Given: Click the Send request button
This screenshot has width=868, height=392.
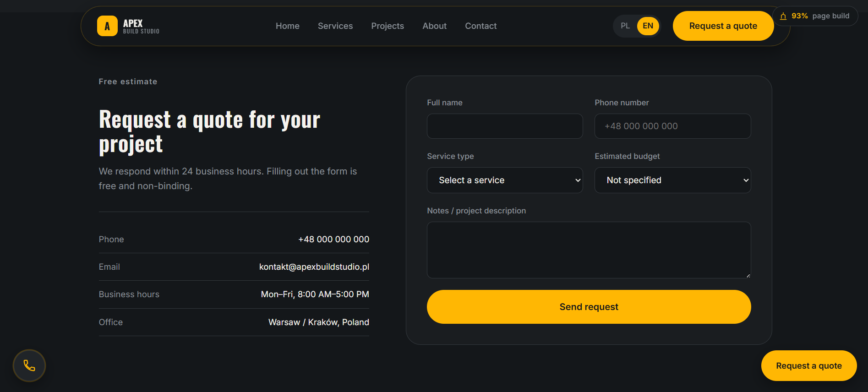Looking at the screenshot, I should click(589, 307).
